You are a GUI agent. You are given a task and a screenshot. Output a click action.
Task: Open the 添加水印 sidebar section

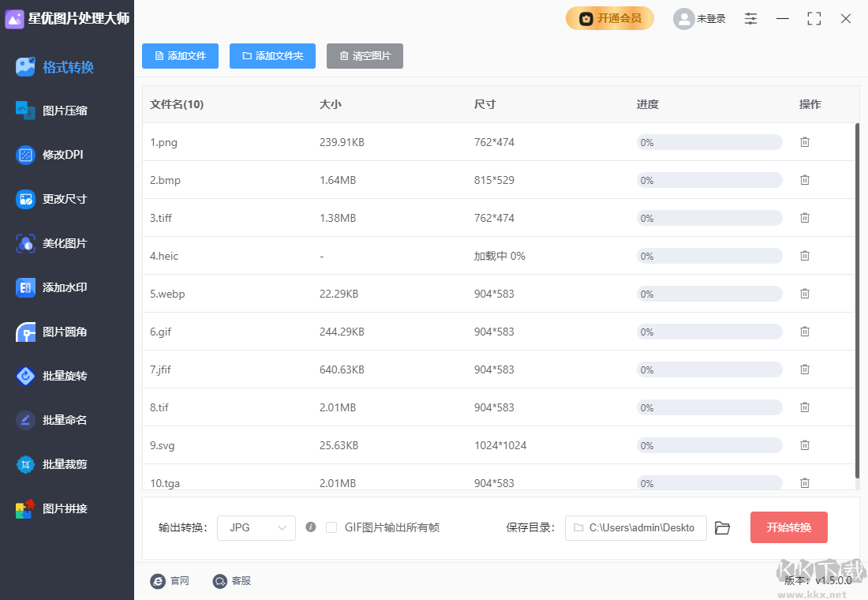[x=65, y=287]
